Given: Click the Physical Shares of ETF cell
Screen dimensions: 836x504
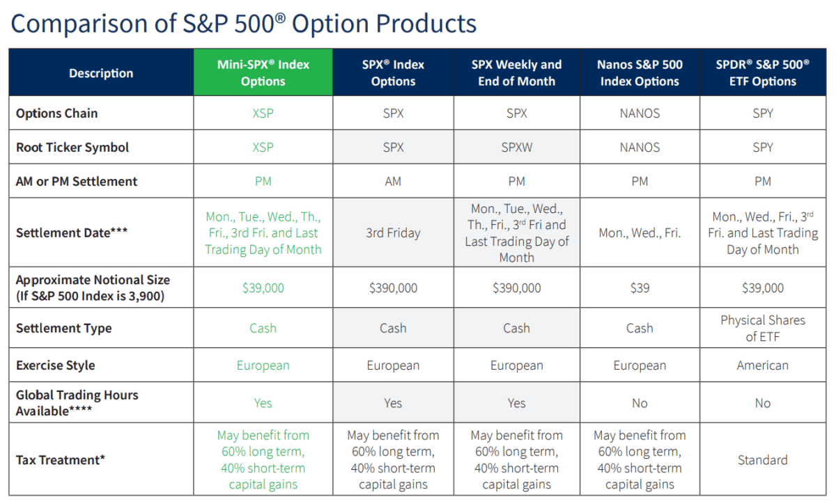Looking at the screenshot, I should tap(763, 328).
